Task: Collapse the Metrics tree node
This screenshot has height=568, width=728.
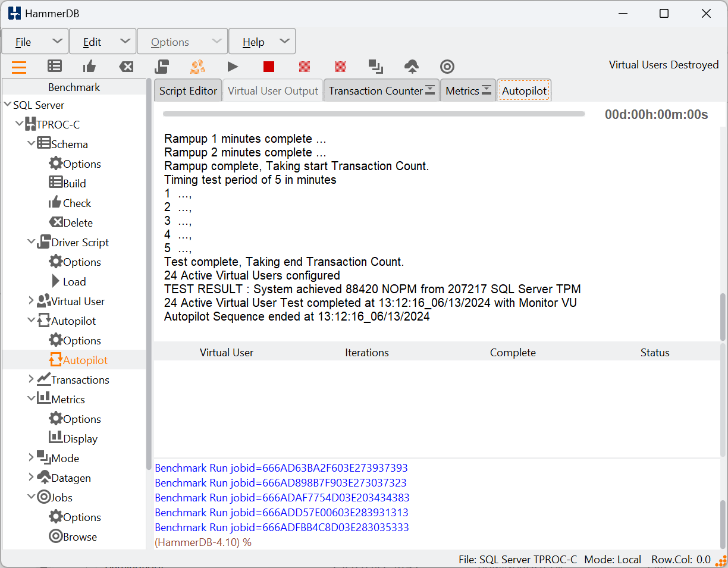Action: (x=32, y=399)
